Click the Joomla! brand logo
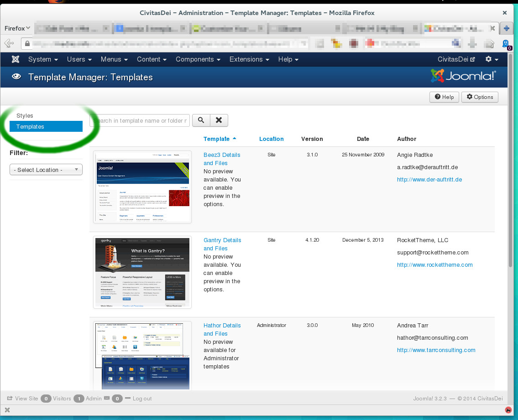The image size is (518, 420). pos(463,76)
